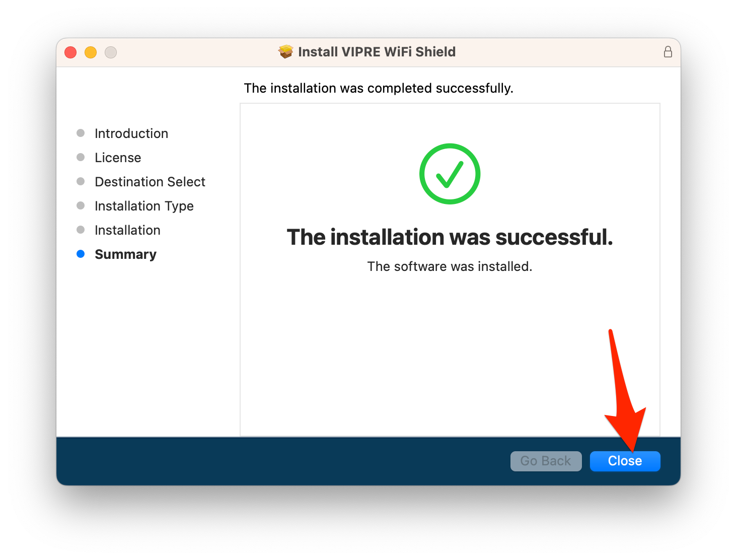
Task: Click the lock icon in title bar
Action: (668, 52)
